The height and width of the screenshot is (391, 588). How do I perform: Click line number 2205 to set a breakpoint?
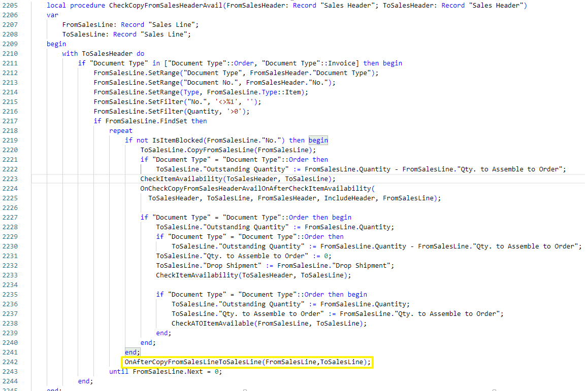click(11, 5)
